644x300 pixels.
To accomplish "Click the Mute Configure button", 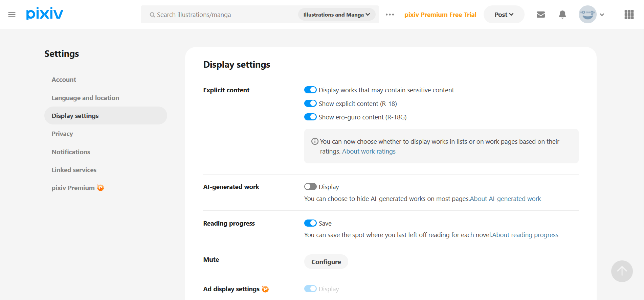I will pos(326,262).
